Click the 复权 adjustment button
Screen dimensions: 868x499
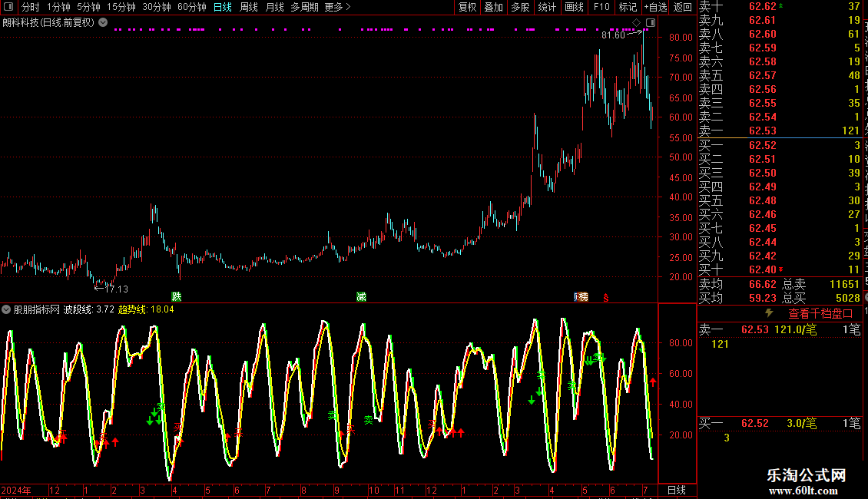tap(467, 7)
